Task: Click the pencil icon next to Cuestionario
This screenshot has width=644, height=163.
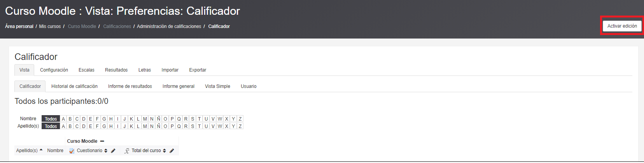Action: 113,151
